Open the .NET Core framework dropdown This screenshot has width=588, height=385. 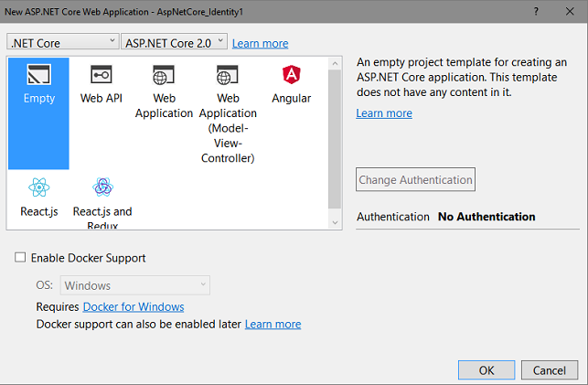(x=62, y=42)
